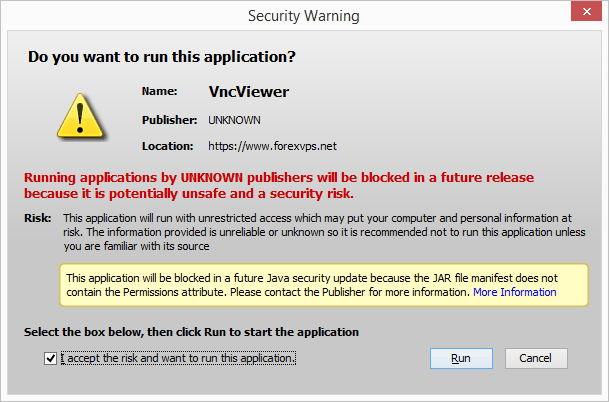Click the 'Name:' field label
This screenshot has width=609, height=402.
click(159, 92)
